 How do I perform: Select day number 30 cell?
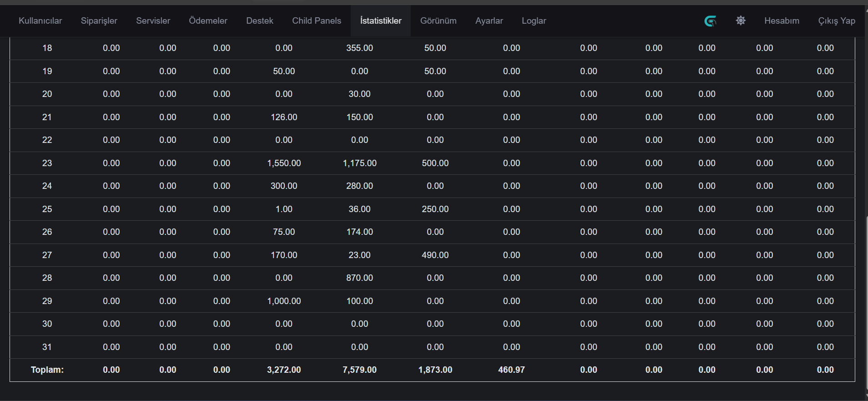tap(47, 324)
